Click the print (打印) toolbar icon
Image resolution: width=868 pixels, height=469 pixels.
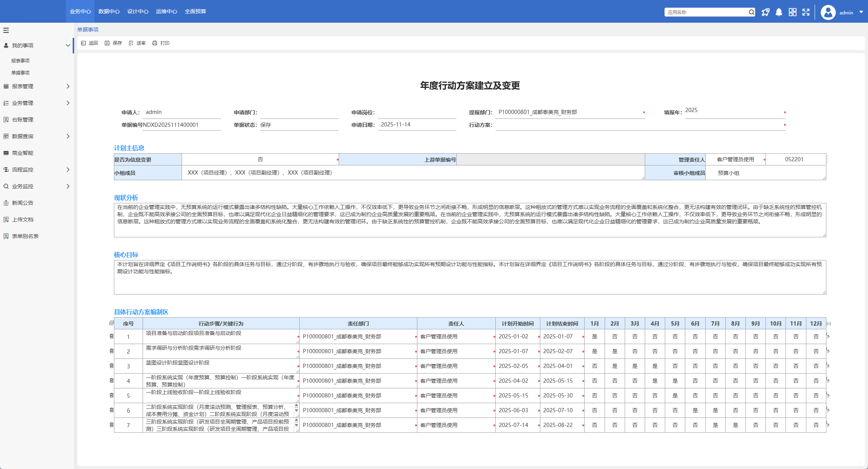[155, 43]
